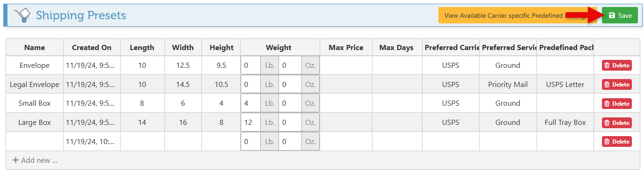Select the Envelope length cell
Screen dimensions: 644x174
pos(142,65)
